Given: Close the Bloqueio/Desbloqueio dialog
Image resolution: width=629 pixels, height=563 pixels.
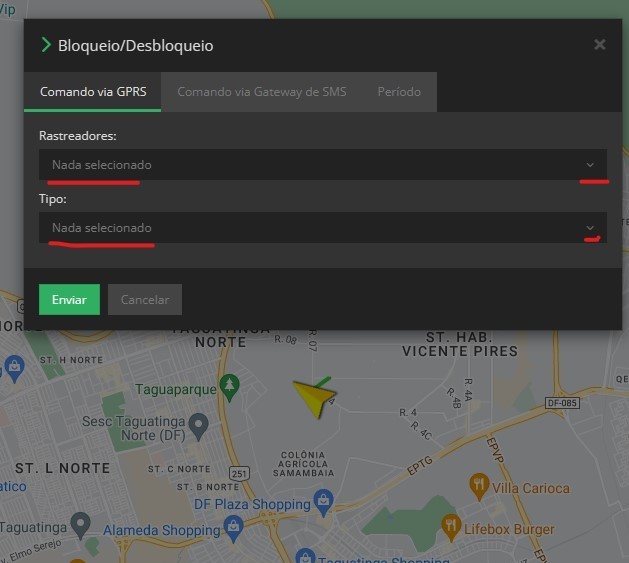Looking at the screenshot, I should pyautogui.click(x=599, y=45).
